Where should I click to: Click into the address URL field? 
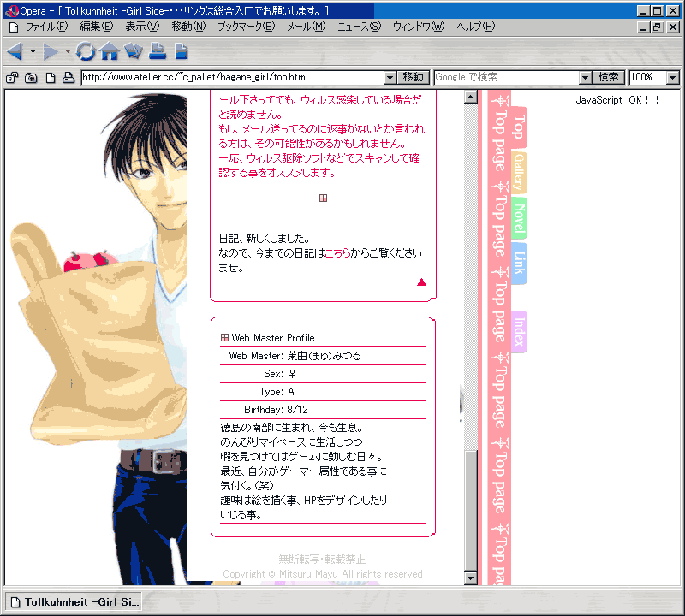(x=232, y=77)
